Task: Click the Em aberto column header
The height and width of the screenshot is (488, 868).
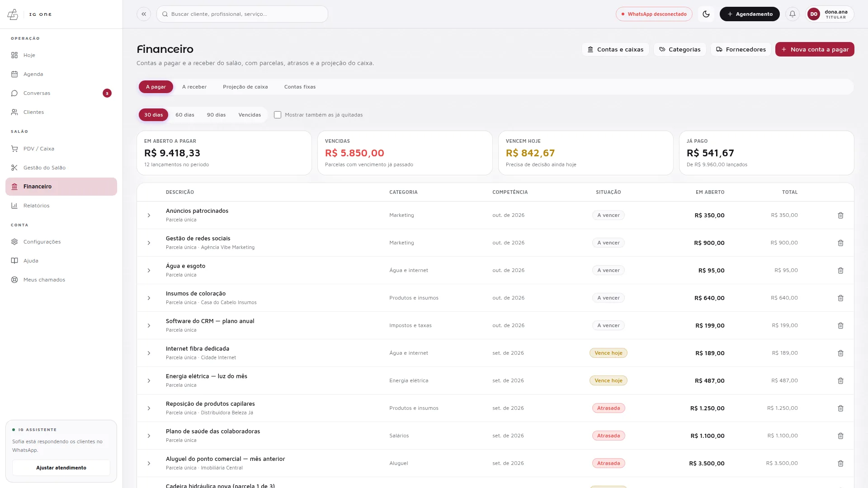Action: pyautogui.click(x=710, y=192)
